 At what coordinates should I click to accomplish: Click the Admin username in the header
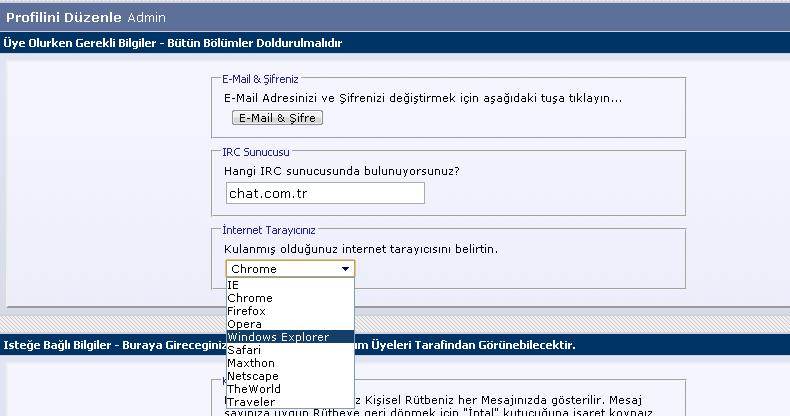tap(146, 18)
